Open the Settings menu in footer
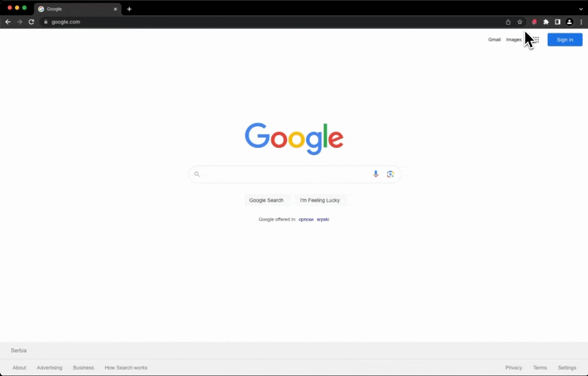This screenshot has width=588, height=376. [x=567, y=368]
